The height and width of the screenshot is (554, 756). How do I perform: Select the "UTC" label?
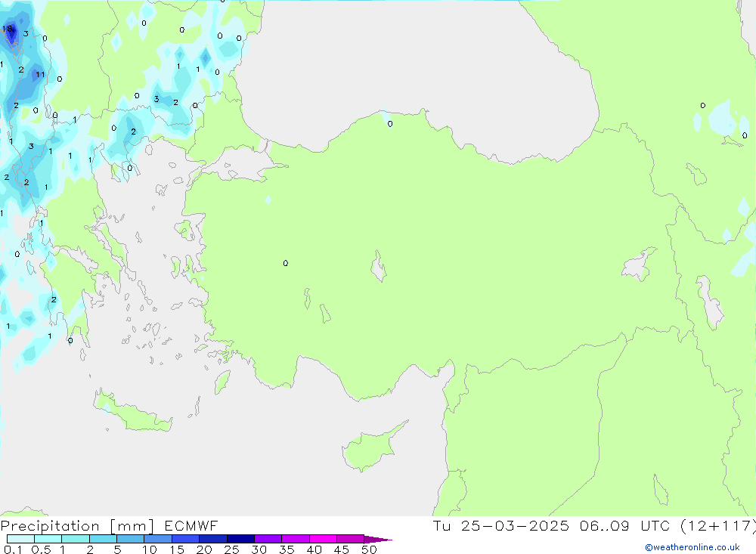point(655,526)
